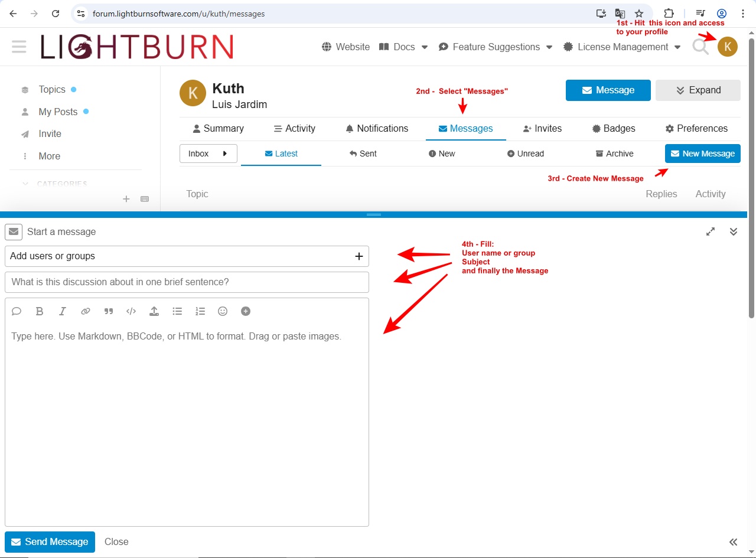Click into the message body text area
756x558 pixels.
187,424
